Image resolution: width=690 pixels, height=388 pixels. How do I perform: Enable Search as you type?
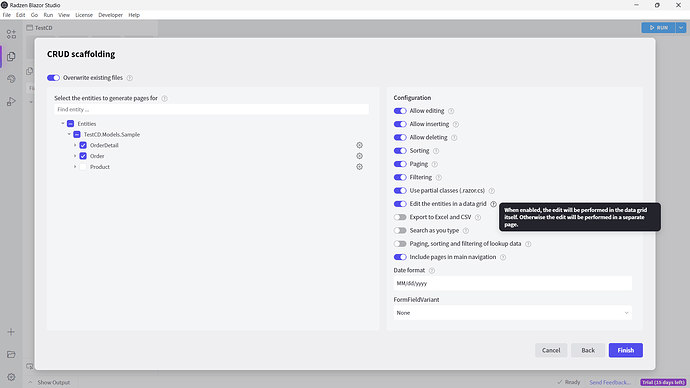(400, 231)
